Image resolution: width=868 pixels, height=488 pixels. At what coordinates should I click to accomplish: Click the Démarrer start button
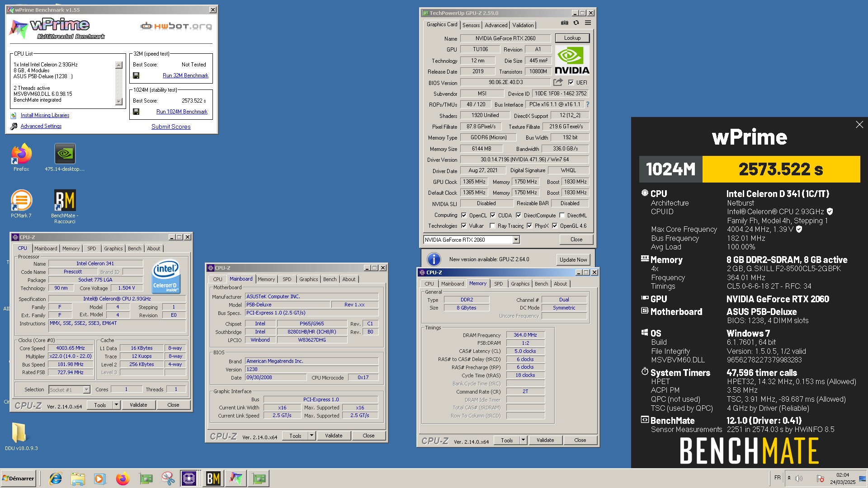tap(18, 479)
